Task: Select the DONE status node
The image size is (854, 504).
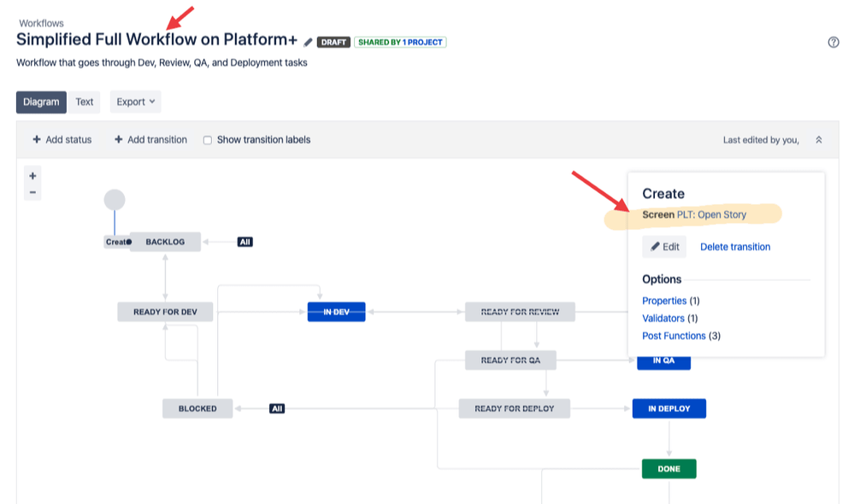Action: pos(668,469)
